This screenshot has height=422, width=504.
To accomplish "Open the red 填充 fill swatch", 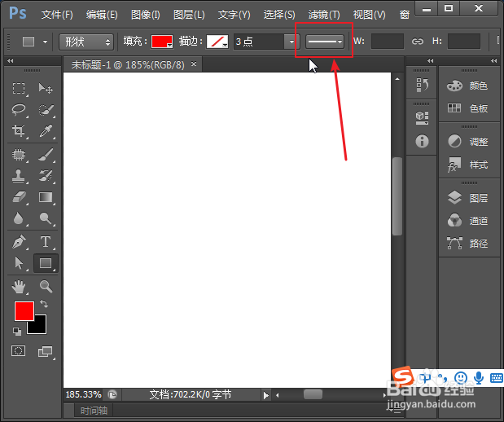I will pyautogui.click(x=162, y=42).
